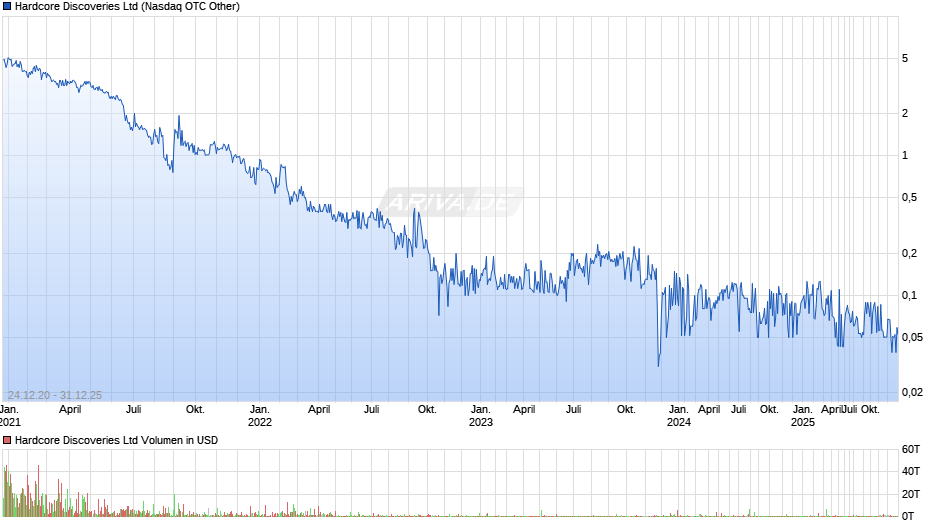Click the 'Jan.' label above the year 2022
This screenshot has width=940, height=526.
pos(260,410)
